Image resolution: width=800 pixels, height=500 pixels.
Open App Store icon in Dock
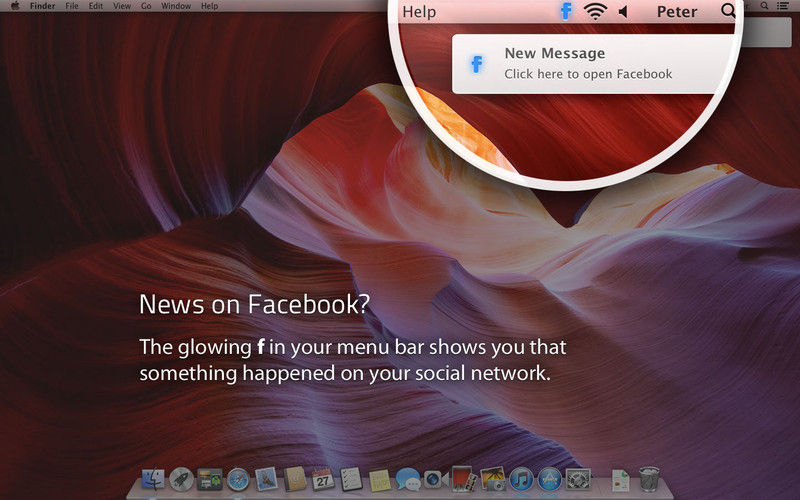(549, 480)
